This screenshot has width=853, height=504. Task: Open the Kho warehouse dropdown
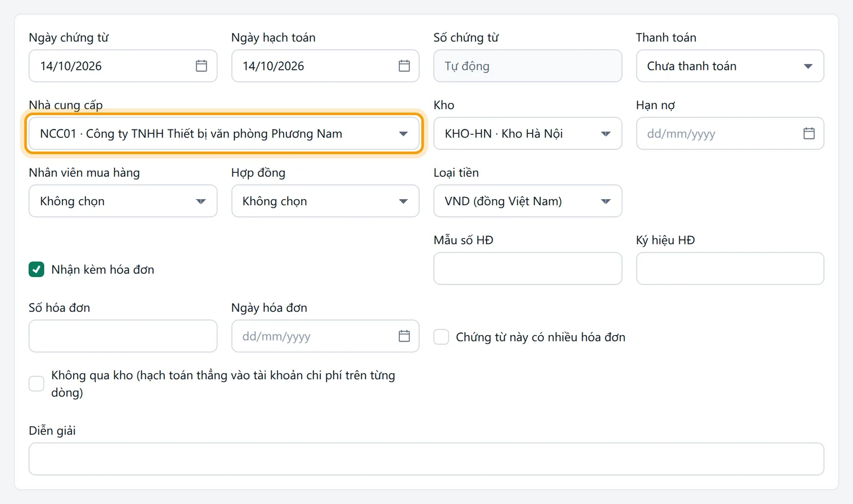(527, 133)
